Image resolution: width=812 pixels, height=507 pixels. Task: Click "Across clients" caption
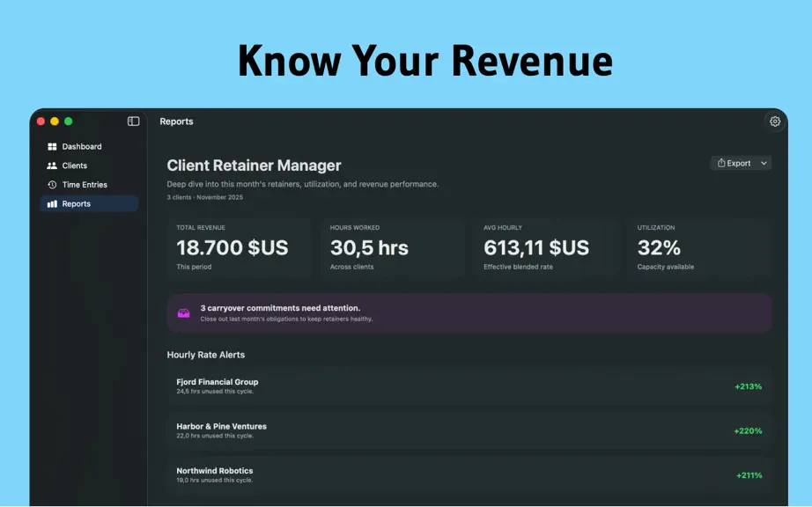tap(351, 267)
